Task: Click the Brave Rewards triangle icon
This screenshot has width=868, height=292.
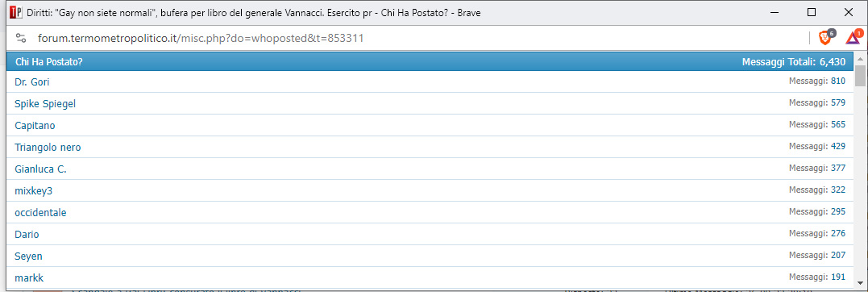Action: [853, 38]
